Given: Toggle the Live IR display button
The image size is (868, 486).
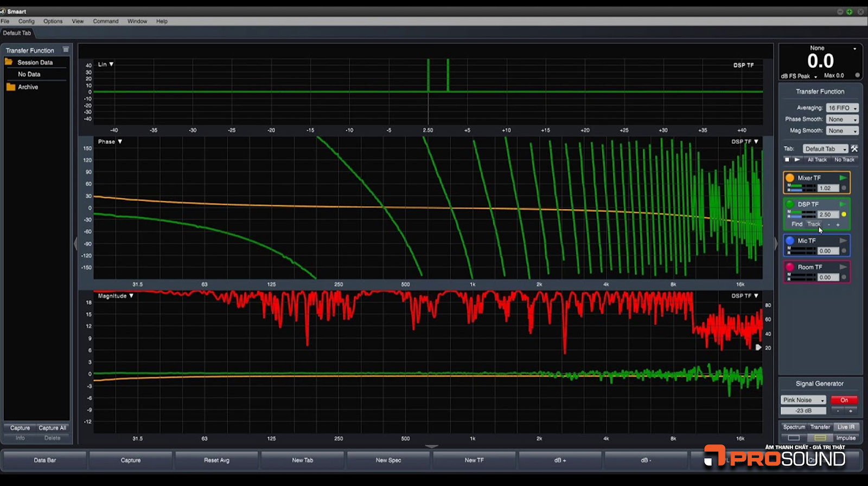Looking at the screenshot, I should 846,427.
